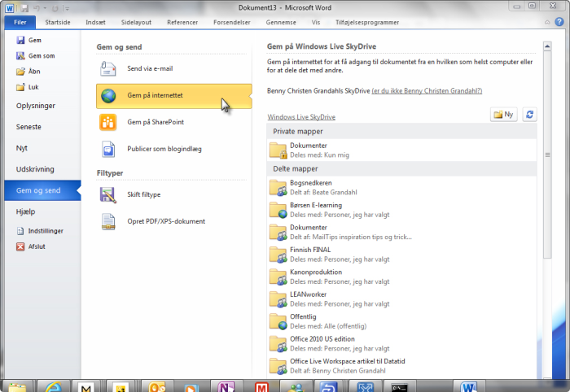Select Office Live Workspace artikel til Datatid folder
Image resolution: width=570 pixels, height=392 pixels.
pyautogui.click(x=401, y=366)
